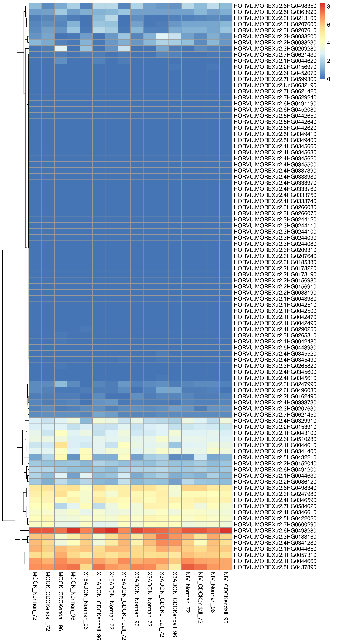Screen dimensions: 337x644
Task: Select gene label HORVU.MOREX.r2.7HG0621450
Action: 275,414
